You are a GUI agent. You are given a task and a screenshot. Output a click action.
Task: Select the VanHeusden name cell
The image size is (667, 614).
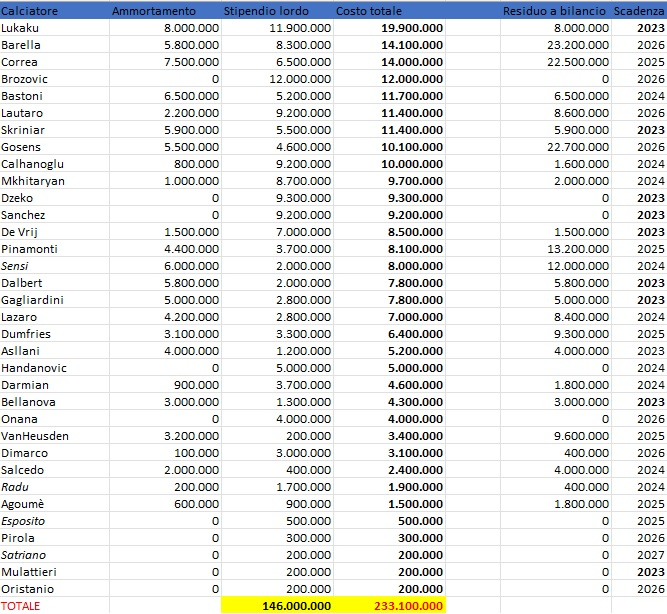coord(35,436)
